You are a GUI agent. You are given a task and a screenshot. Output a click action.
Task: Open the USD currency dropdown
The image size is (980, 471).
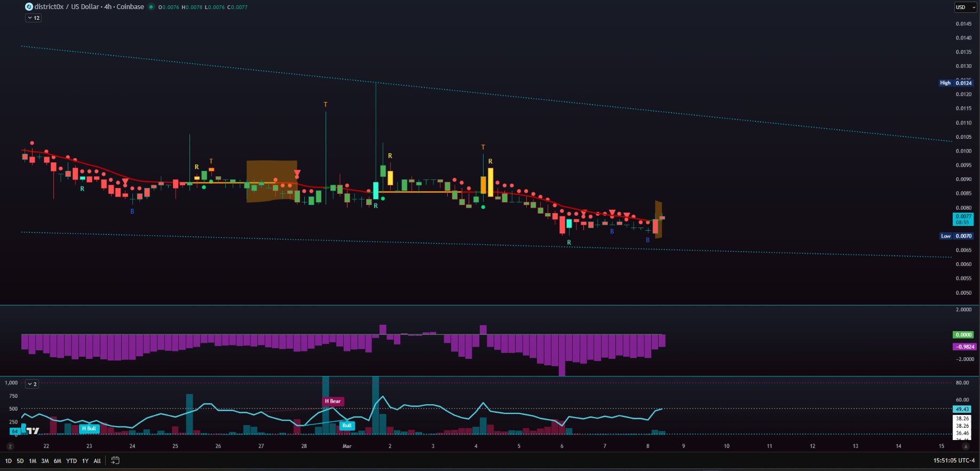coord(965,7)
